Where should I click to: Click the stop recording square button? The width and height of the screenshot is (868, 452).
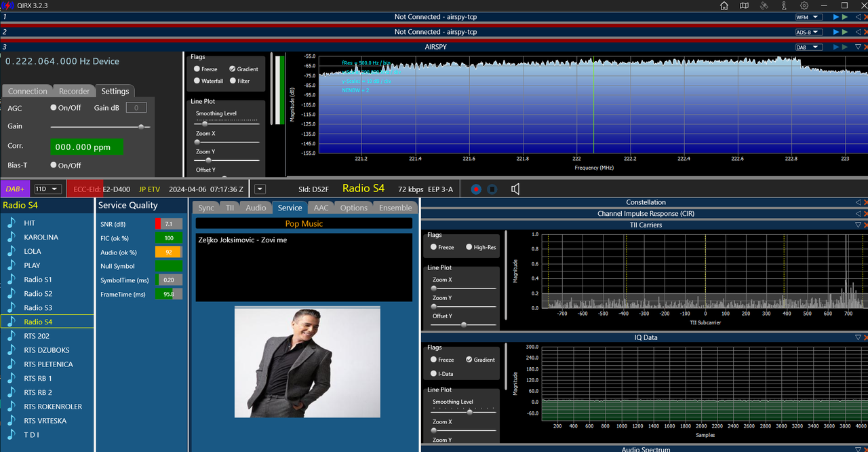tap(493, 189)
